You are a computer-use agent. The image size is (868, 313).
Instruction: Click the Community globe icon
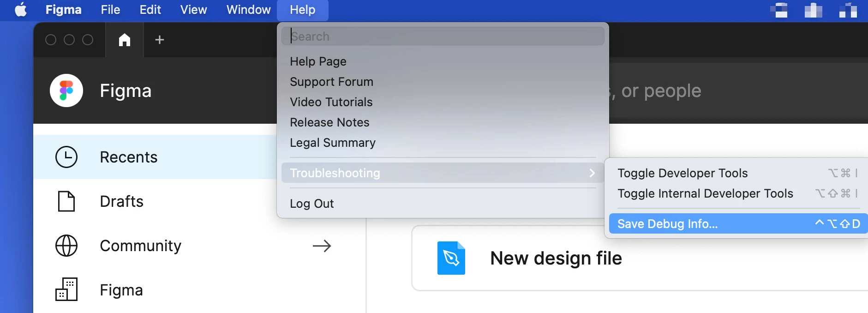pyautogui.click(x=66, y=246)
